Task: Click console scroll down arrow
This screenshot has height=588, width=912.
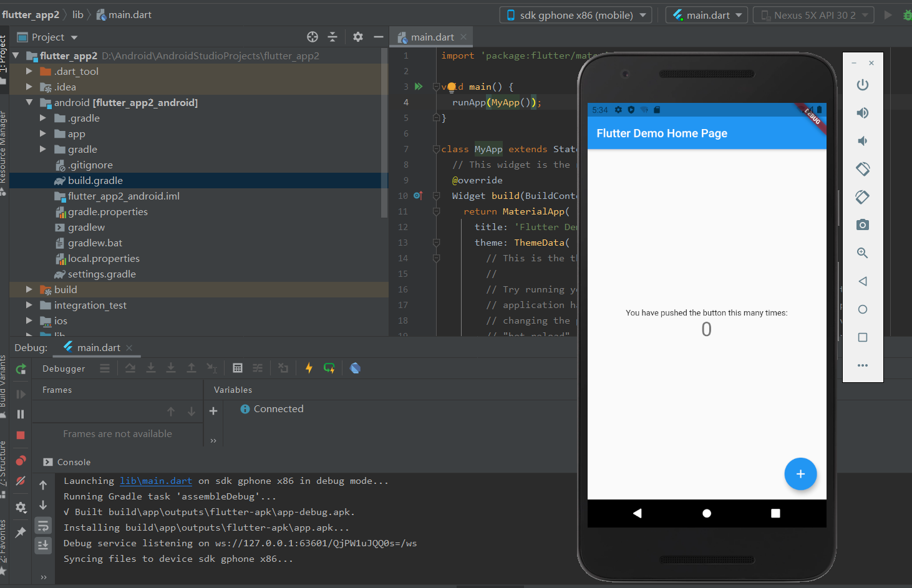Action: click(x=43, y=505)
